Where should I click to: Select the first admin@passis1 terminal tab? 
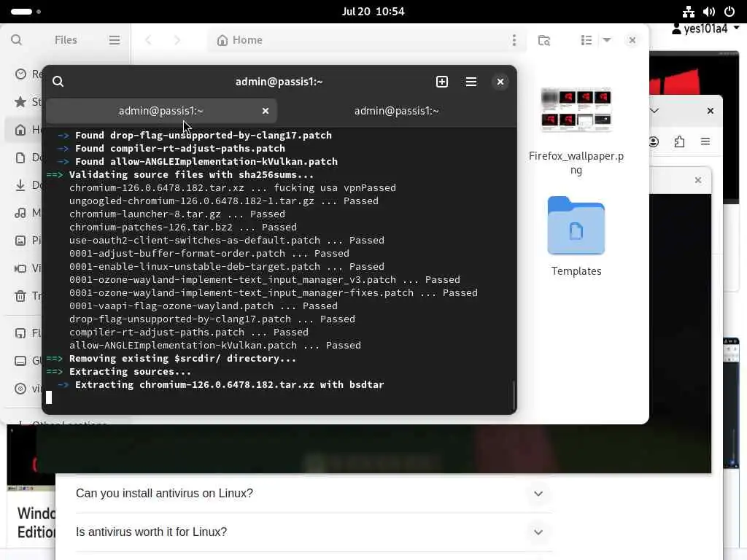pyautogui.click(x=160, y=111)
